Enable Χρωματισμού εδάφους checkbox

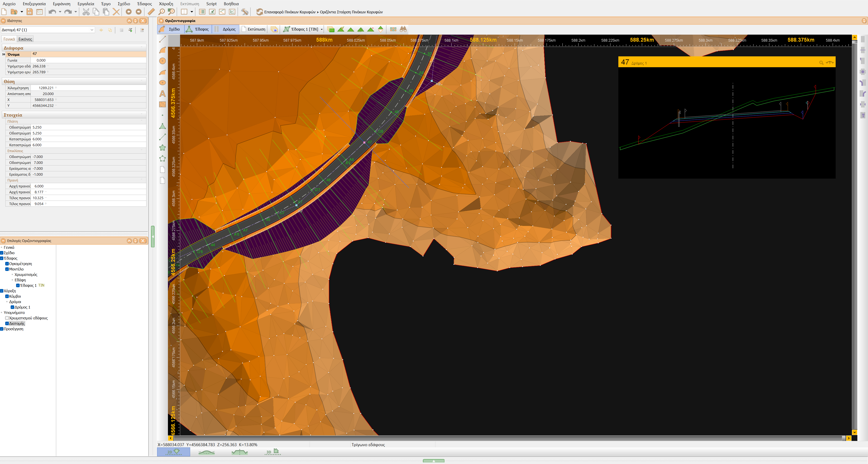7,318
